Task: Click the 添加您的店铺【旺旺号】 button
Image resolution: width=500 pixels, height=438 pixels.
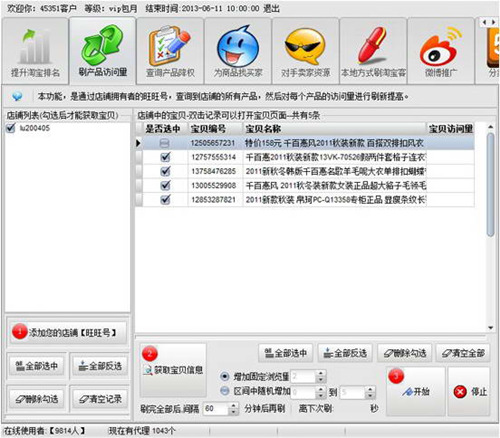Action: 67,332
